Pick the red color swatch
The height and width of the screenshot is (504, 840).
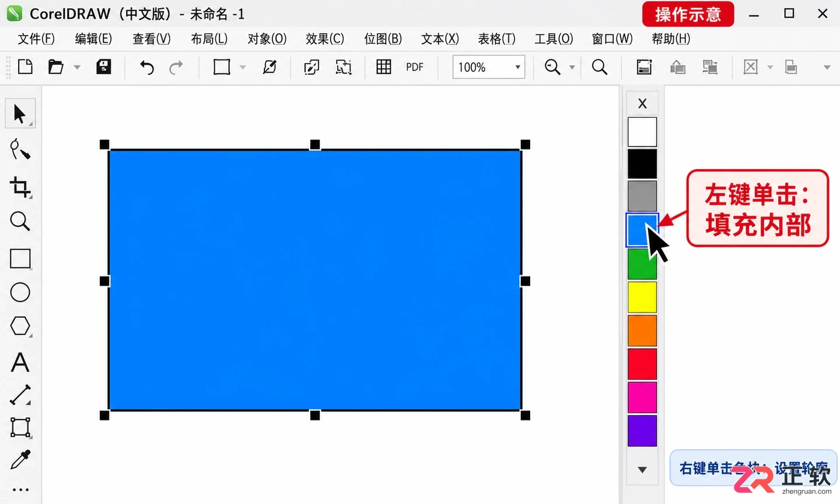(x=642, y=364)
